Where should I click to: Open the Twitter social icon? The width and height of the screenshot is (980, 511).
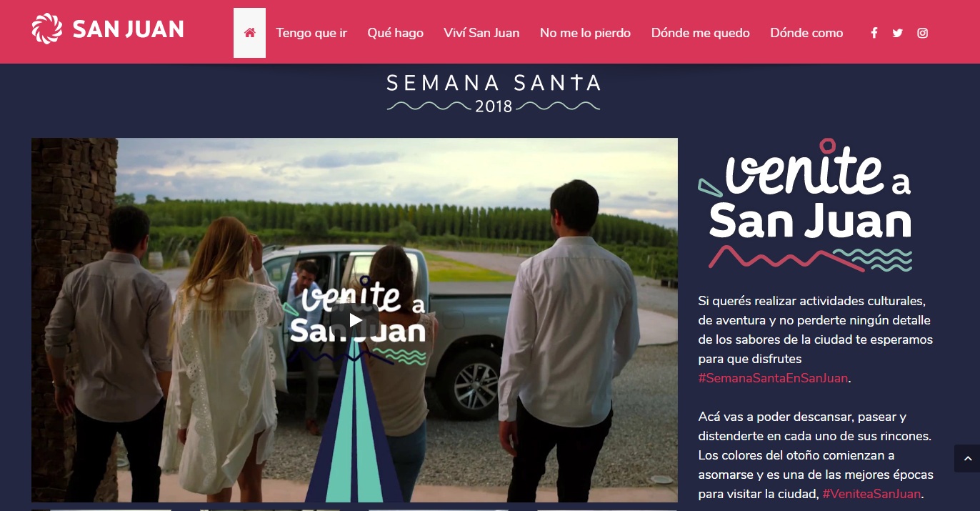coord(898,33)
